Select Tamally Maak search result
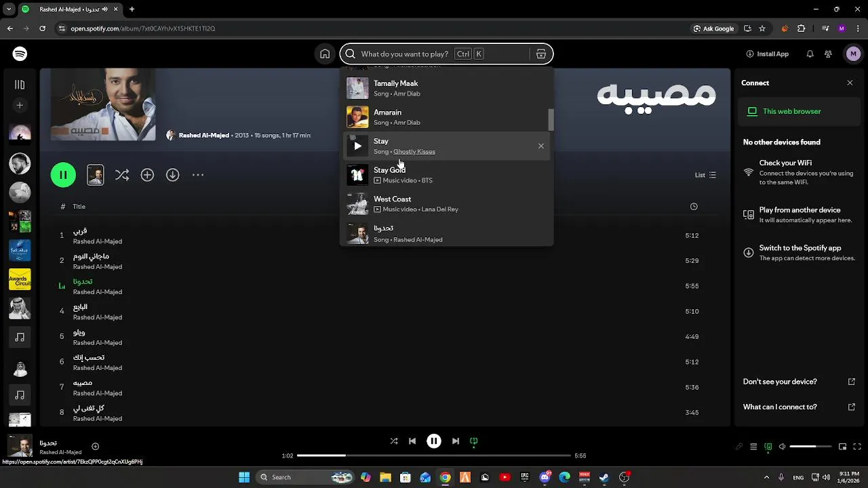 (x=447, y=88)
